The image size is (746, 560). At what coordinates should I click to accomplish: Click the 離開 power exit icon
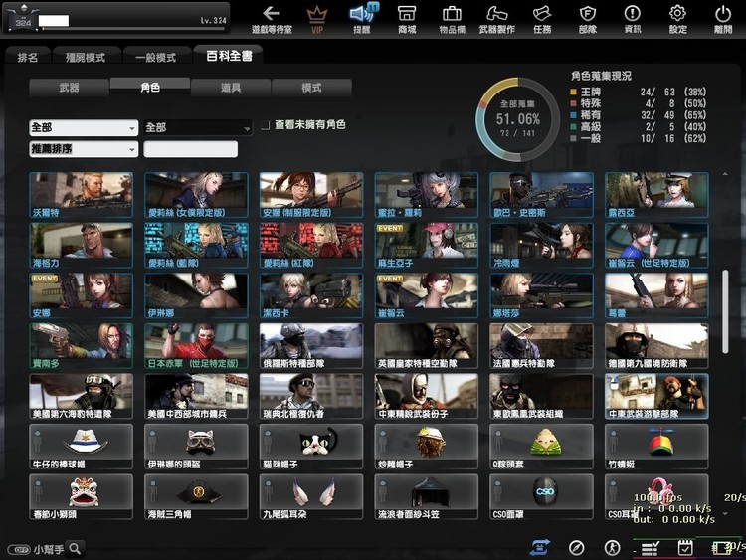(723, 19)
